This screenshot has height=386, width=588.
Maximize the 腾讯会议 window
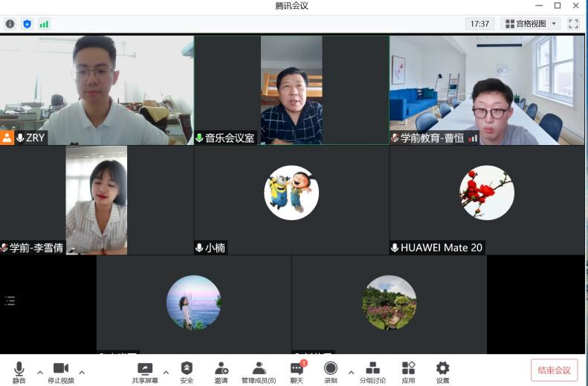558,5
